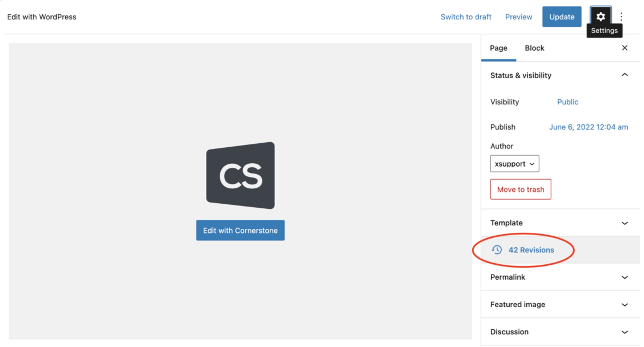
Task: Close the settings sidebar panel
Action: (x=624, y=48)
